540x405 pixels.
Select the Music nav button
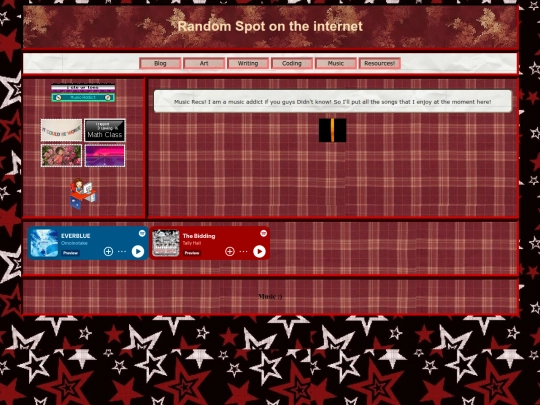coord(336,63)
